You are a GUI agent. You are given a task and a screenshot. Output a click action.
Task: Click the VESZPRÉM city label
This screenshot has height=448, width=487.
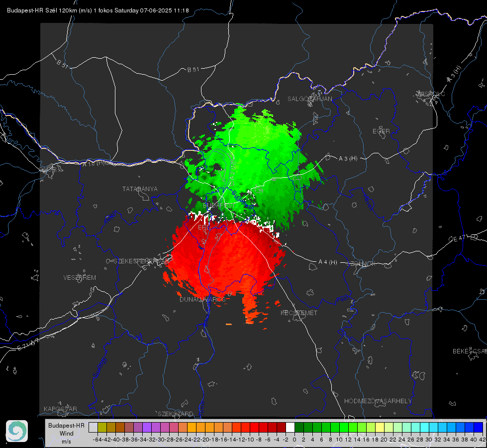(x=80, y=277)
